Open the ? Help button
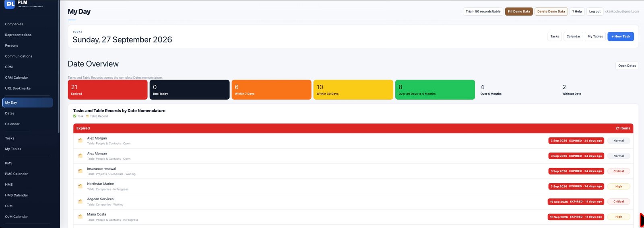Screen dimensions: 644x228 [577, 12]
